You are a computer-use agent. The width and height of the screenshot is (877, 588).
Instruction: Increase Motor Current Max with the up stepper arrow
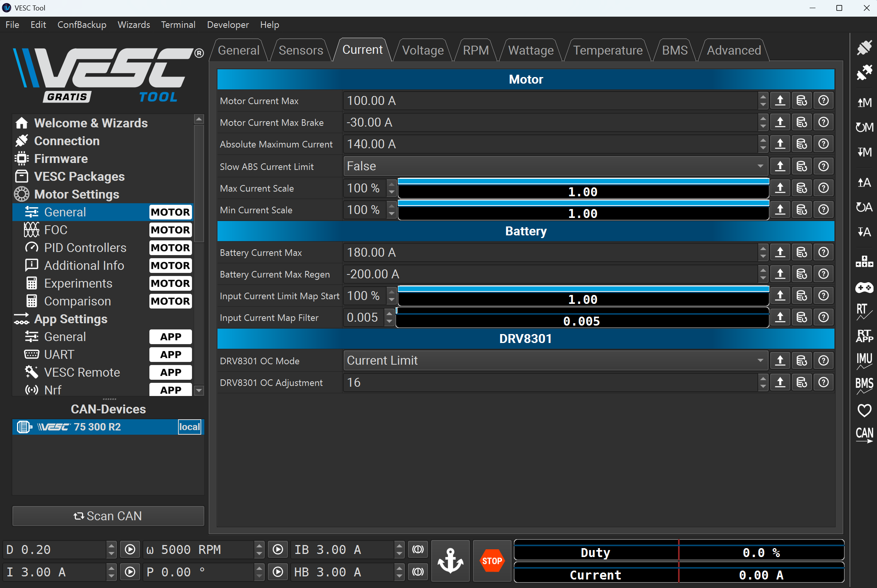click(x=763, y=97)
